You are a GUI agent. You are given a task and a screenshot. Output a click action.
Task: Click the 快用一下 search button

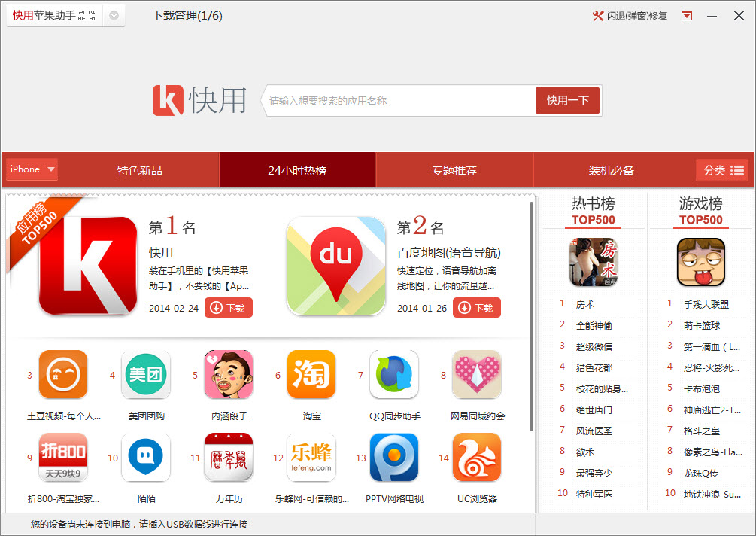click(567, 100)
